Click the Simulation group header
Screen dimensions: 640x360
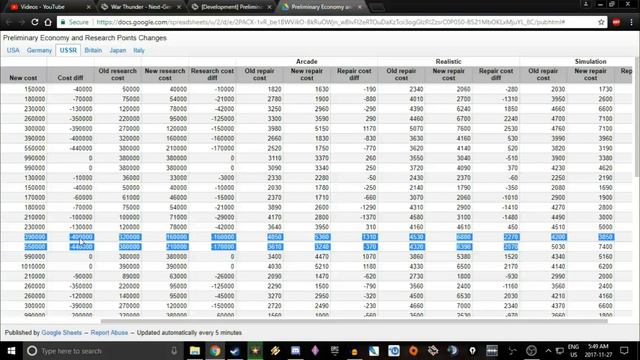590,61
